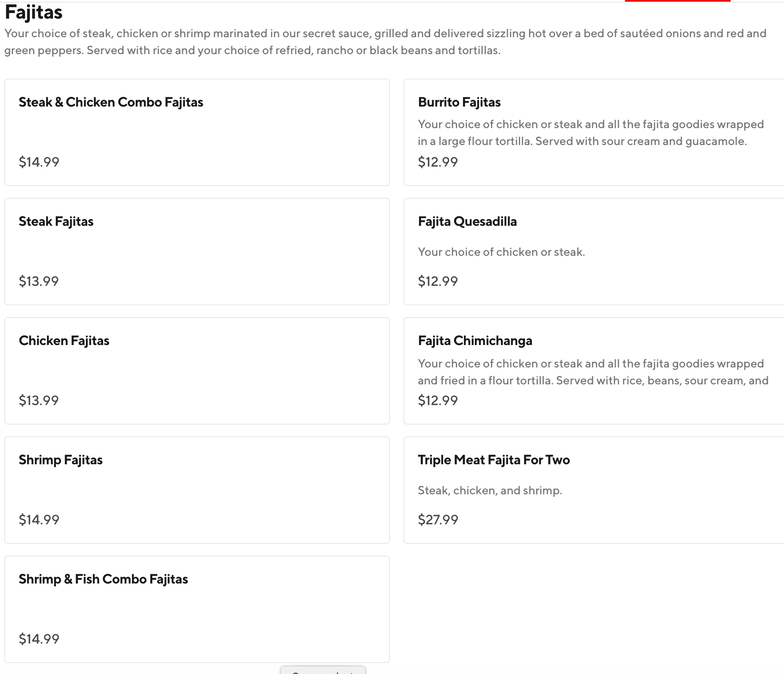Click the "Steak, chicken, and shrimp." description

pos(490,490)
